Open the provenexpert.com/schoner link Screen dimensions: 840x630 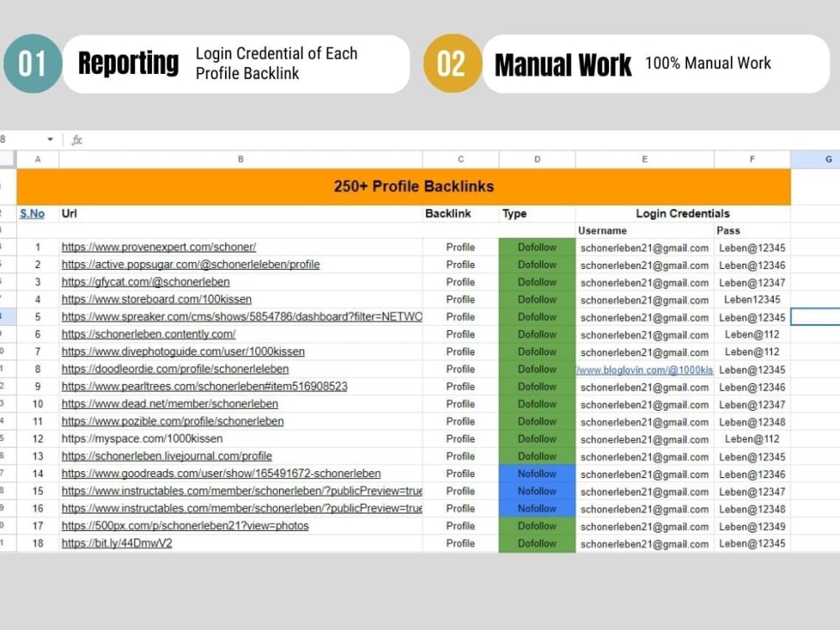tap(159, 247)
